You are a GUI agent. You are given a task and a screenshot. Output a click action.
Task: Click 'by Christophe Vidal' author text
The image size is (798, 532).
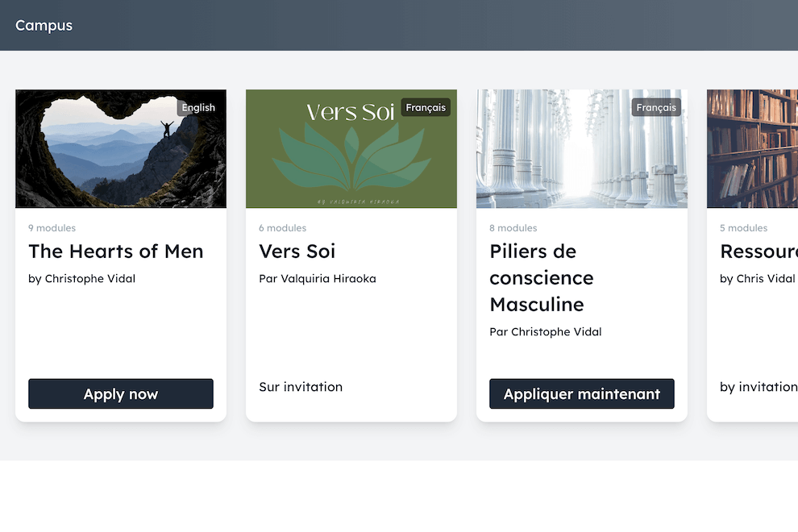pos(82,279)
